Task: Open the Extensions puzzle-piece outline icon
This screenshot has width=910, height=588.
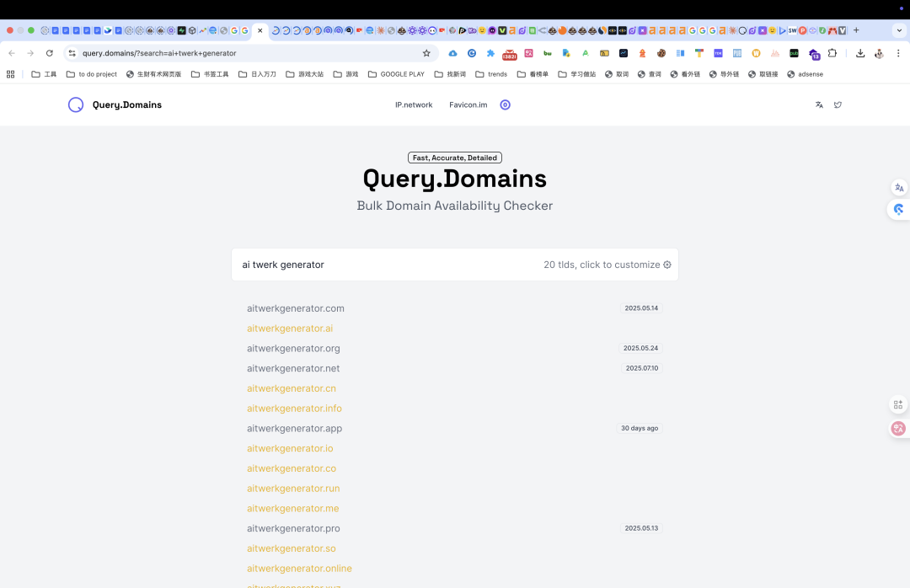Action: click(832, 53)
